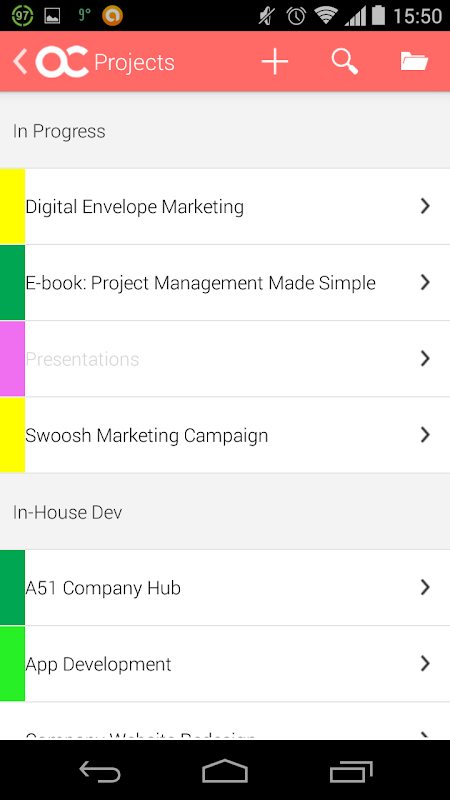
Task: Open the folder icon in header
Action: tap(414, 62)
